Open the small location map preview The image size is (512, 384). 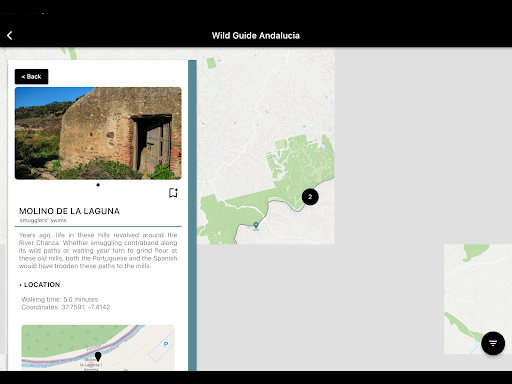pos(98,348)
